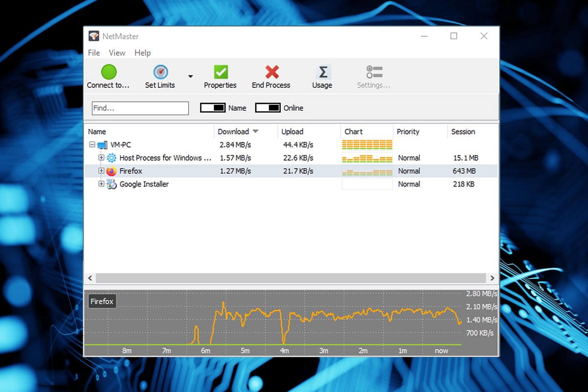Click the 44.4 KB/s upload value

click(x=298, y=145)
